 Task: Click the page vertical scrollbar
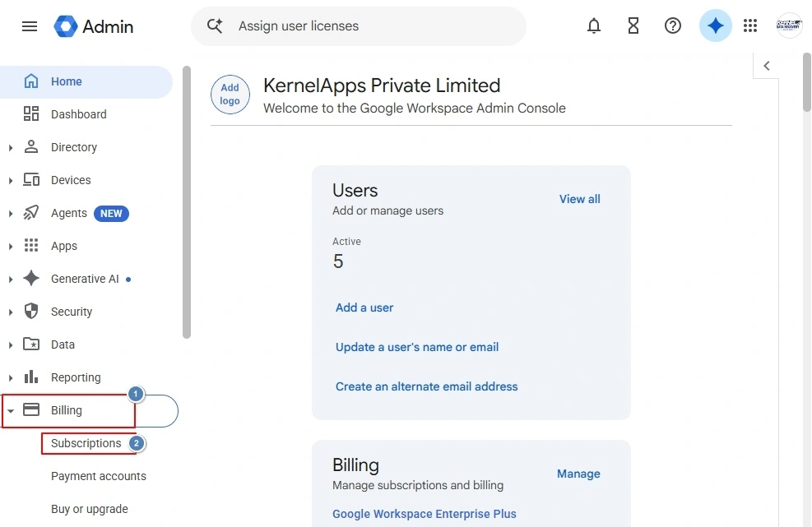click(x=807, y=81)
